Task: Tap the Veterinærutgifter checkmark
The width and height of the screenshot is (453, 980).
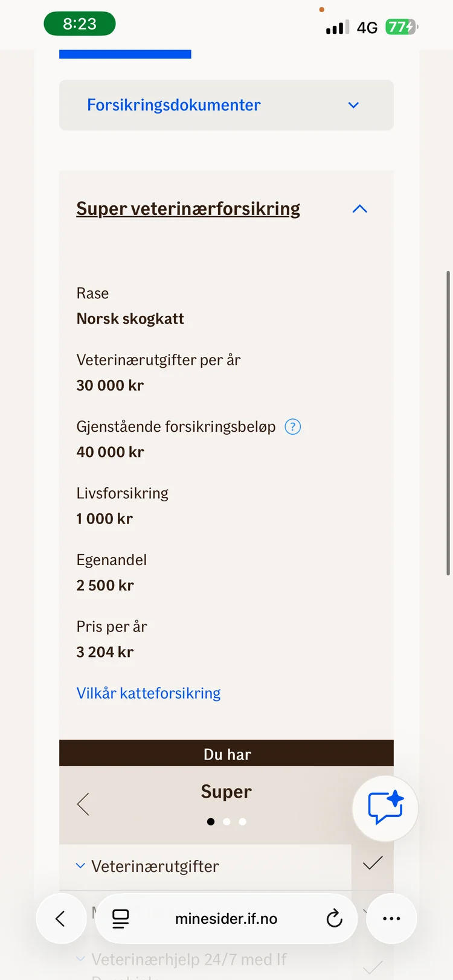Action: click(x=373, y=863)
